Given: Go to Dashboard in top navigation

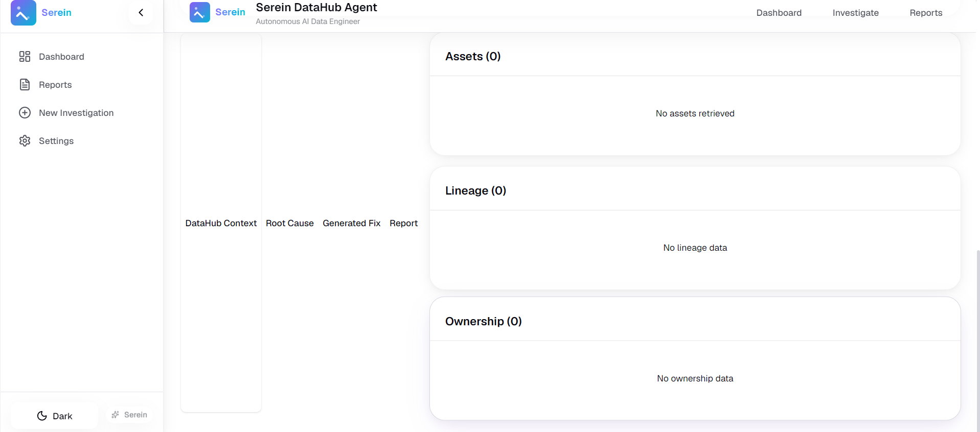Looking at the screenshot, I should [x=779, y=13].
